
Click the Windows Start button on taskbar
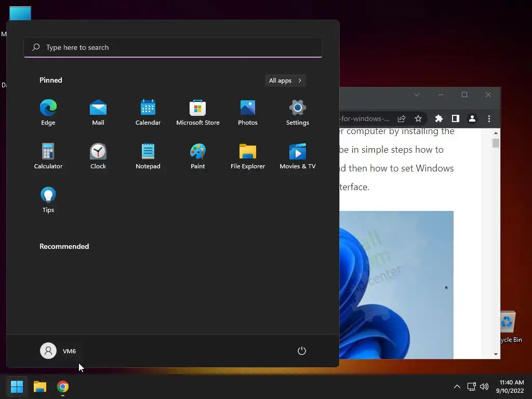[x=17, y=387]
